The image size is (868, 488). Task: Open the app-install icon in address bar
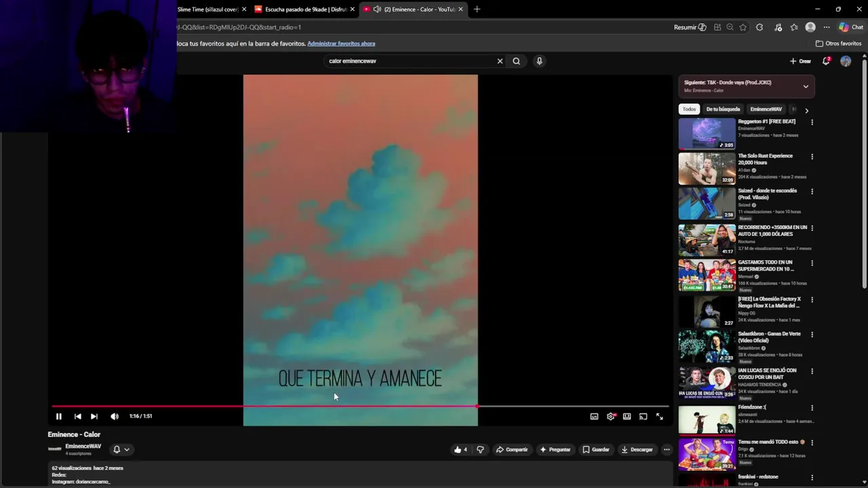click(717, 28)
